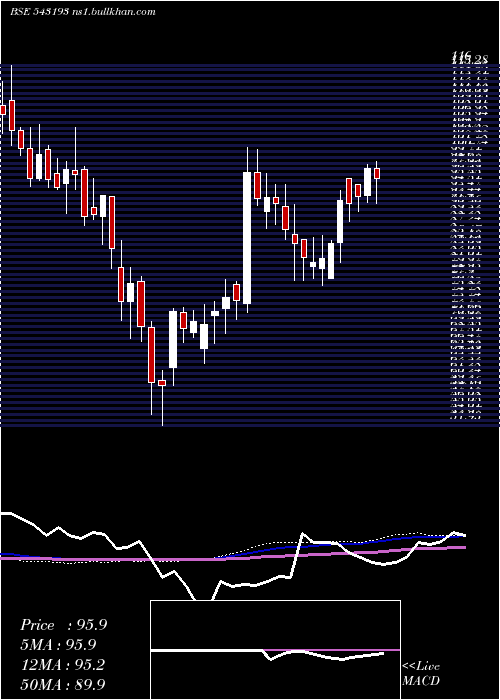Select the '5MA : 95.9' value
This screenshot has height=700, width=500.
tap(58, 645)
